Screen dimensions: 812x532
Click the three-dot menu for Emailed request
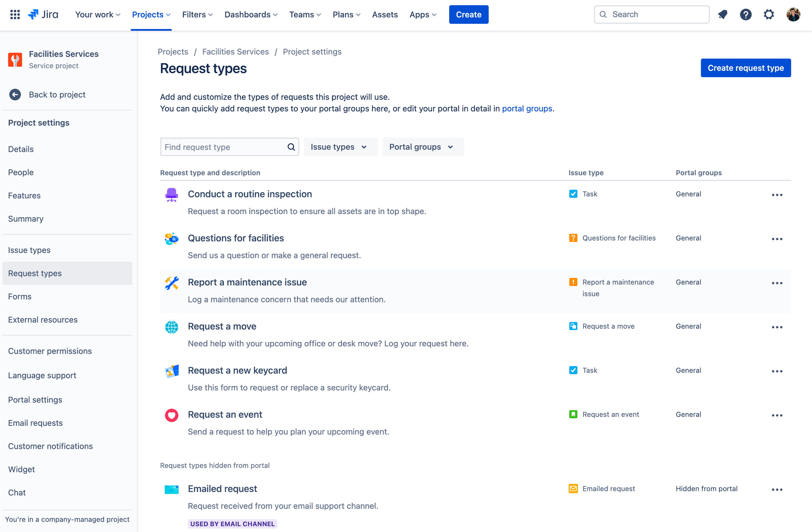[x=777, y=489]
